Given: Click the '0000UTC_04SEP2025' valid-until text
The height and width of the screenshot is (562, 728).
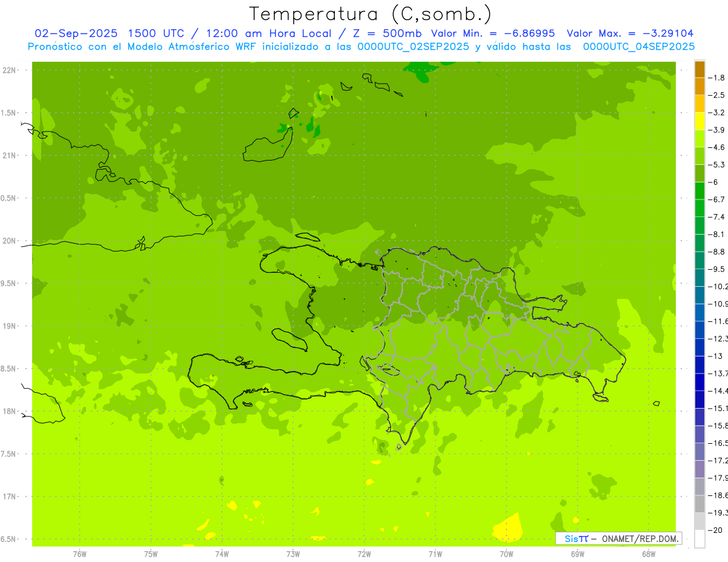Looking at the screenshot, I should click(x=638, y=47).
